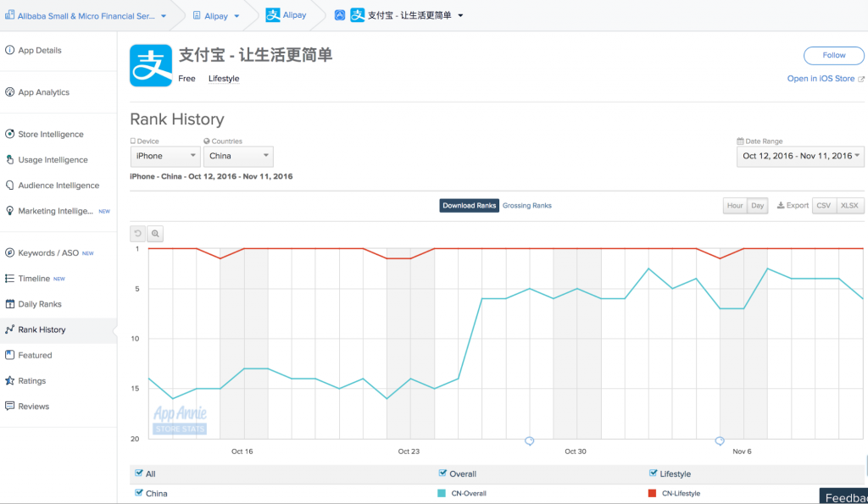
Task: Click the Alipay app breadcrumb icon
Action: tap(273, 15)
